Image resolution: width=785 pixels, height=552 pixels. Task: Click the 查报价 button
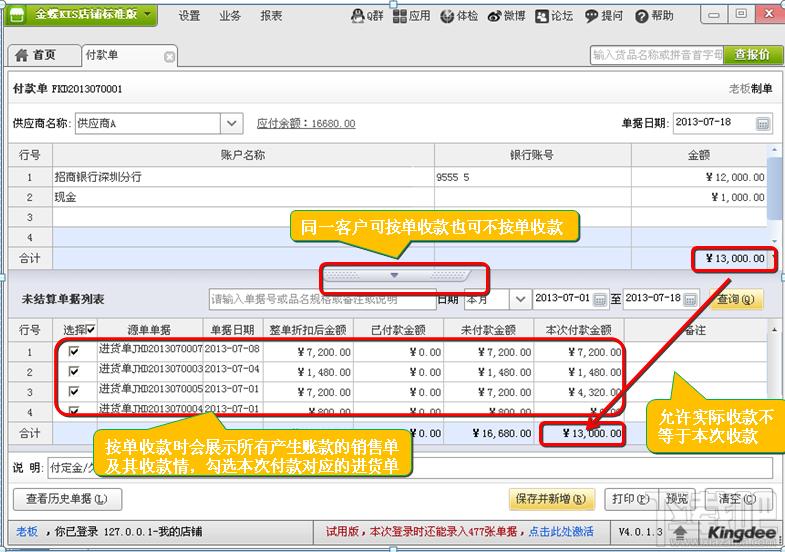[752, 55]
